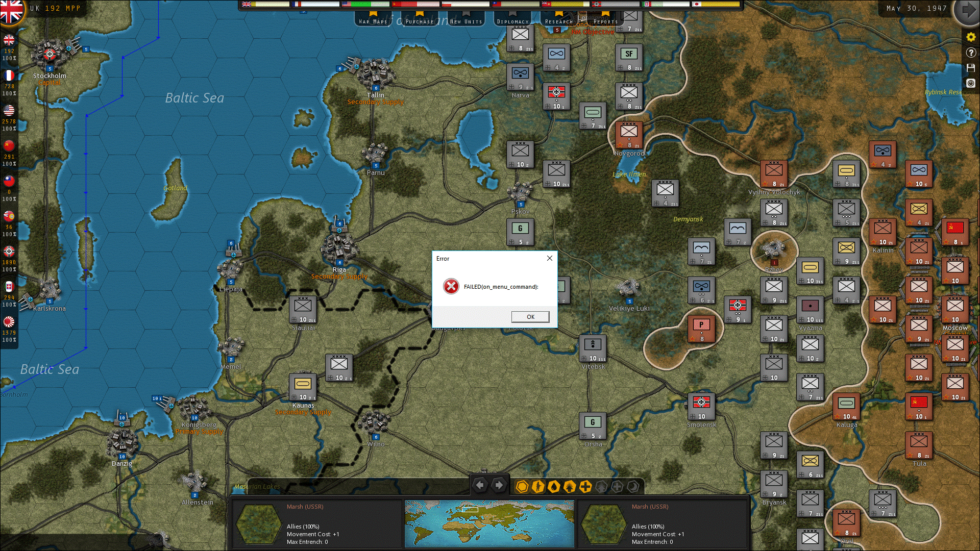This screenshot has width=980, height=551.
Task: Click the Tallin city hex
Action: (376, 74)
